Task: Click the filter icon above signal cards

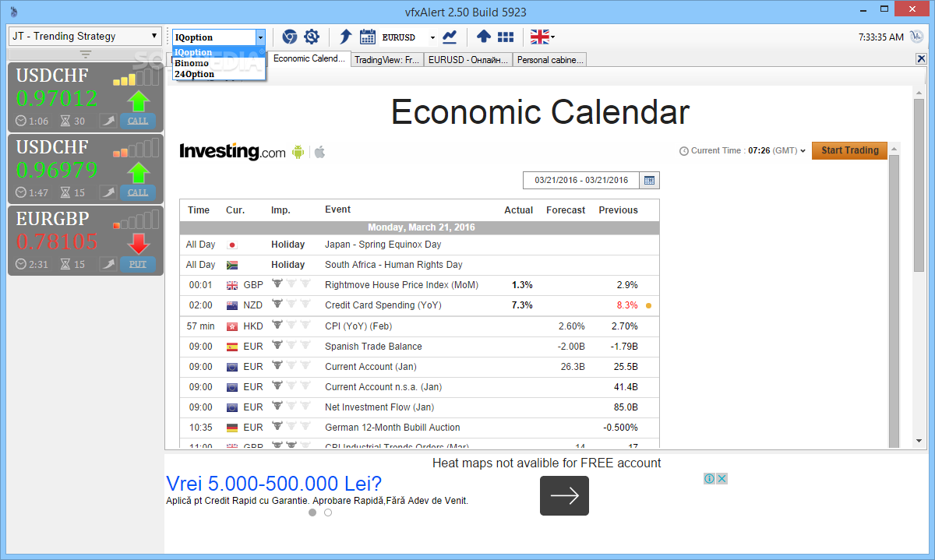Action: pyautogui.click(x=86, y=55)
